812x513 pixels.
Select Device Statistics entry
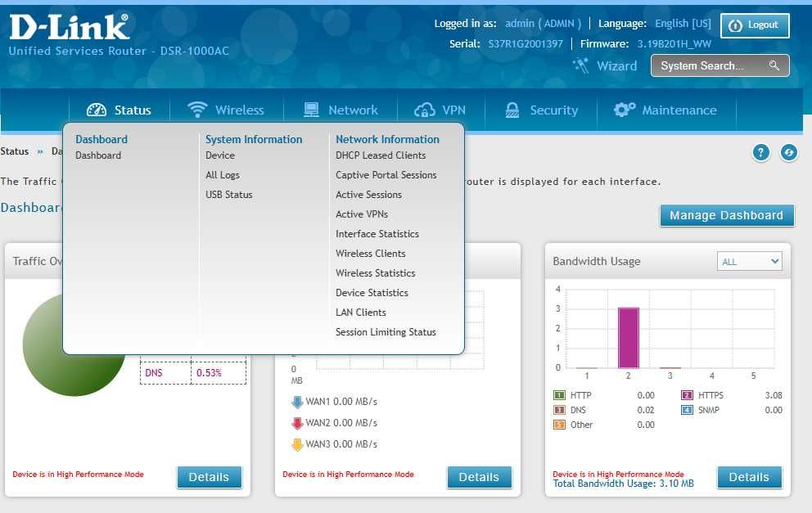coord(372,293)
